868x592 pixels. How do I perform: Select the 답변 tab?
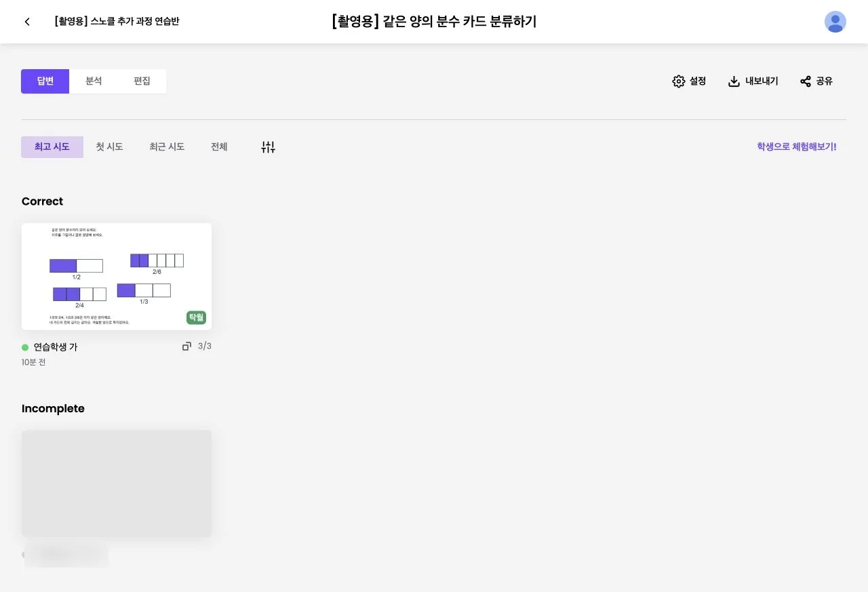coord(45,81)
